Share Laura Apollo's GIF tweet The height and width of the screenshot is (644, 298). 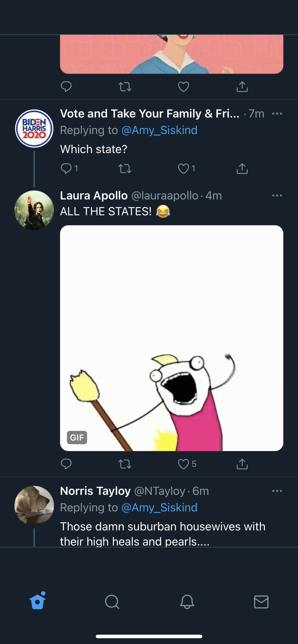242,464
